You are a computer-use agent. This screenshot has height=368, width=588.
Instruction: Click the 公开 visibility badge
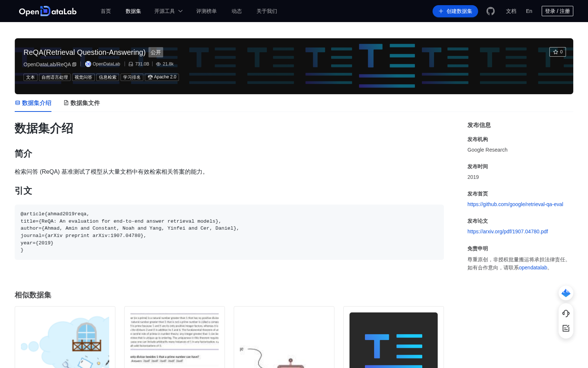[x=156, y=52]
